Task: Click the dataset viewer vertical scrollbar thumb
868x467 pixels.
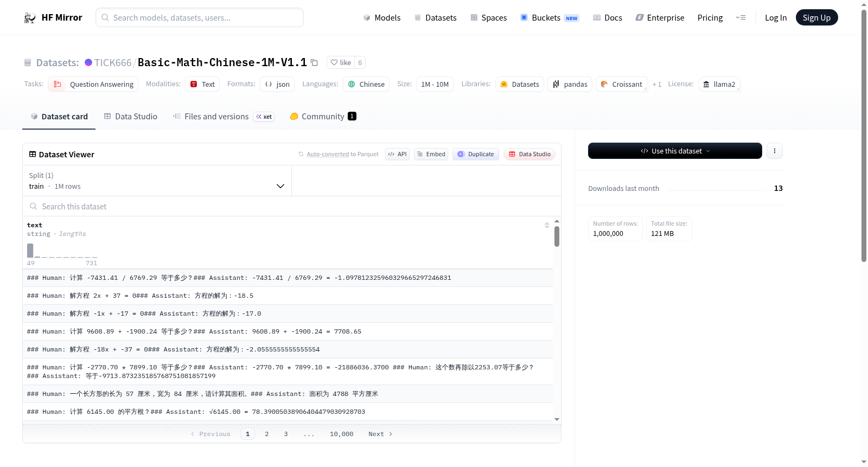Action: click(x=557, y=236)
